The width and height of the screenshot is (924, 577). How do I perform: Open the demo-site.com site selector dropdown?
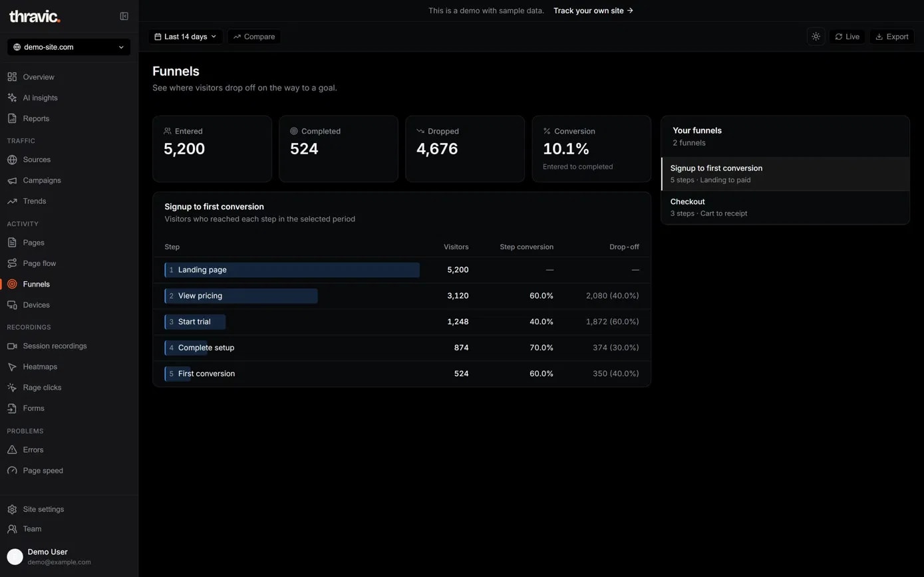[x=69, y=47]
